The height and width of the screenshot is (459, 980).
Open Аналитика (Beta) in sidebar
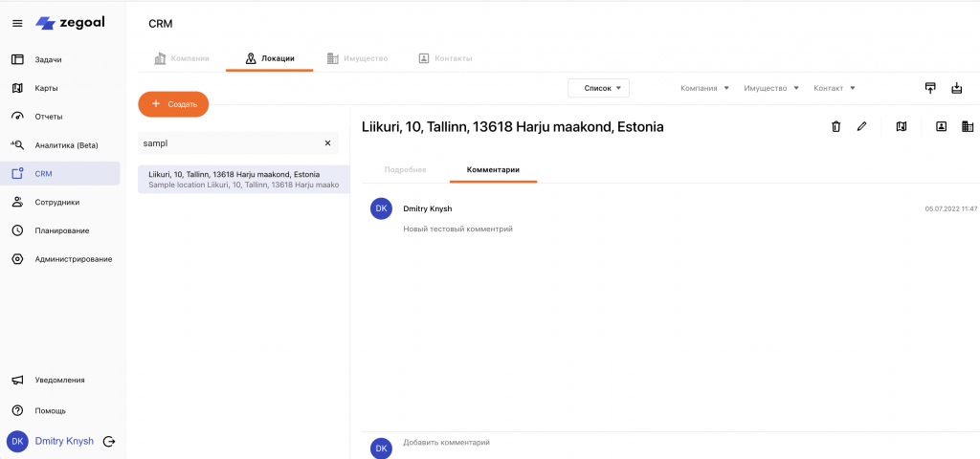73,145
